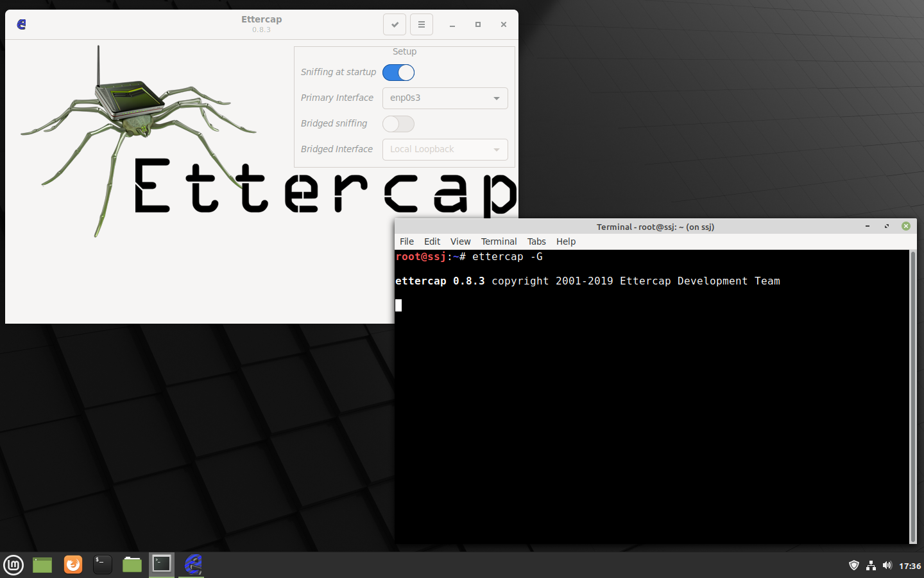The height and width of the screenshot is (578, 924).
Task: Expand the Bridged Interface selector
Action: [x=445, y=149]
